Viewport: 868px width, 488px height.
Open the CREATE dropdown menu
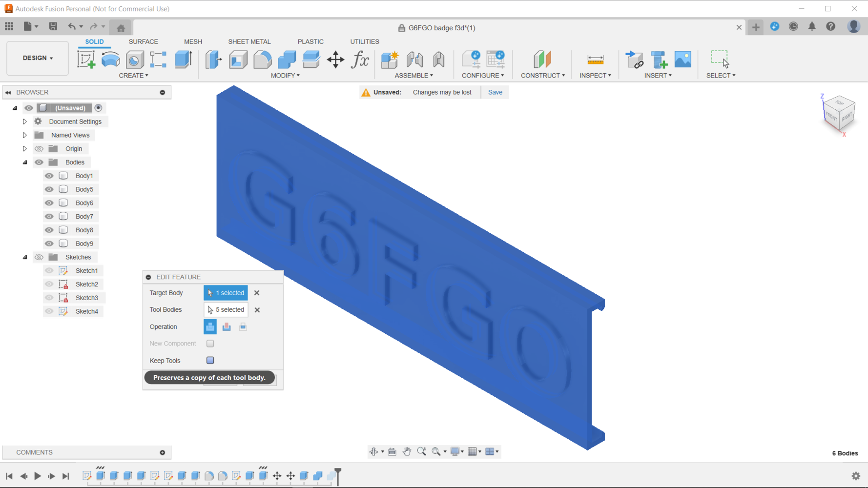tap(133, 76)
